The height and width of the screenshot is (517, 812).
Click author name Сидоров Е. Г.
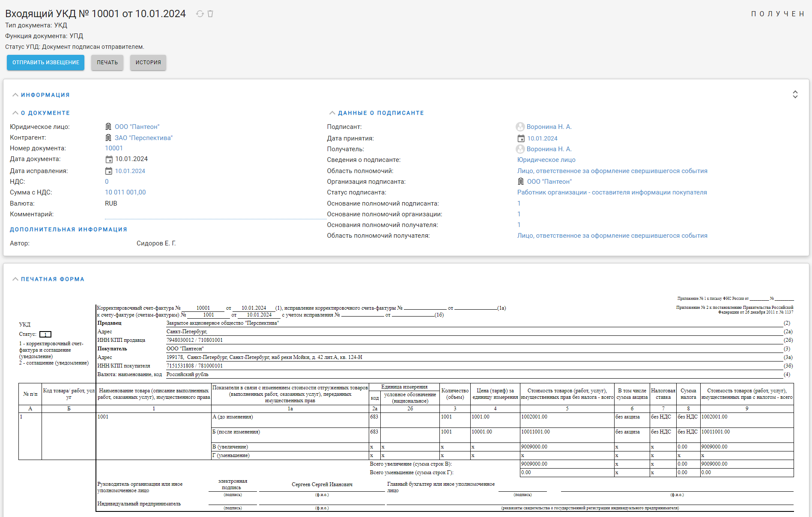pyautogui.click(x=156, y=243)
